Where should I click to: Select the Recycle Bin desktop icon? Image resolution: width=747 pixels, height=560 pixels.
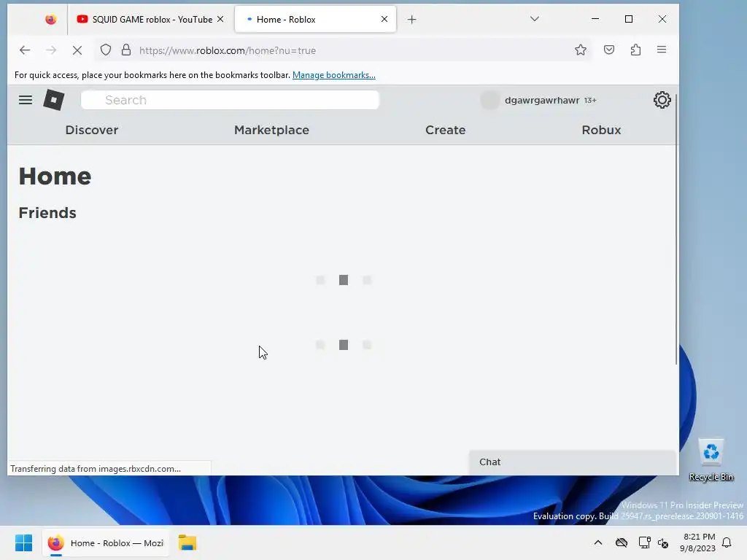pyautogui.click(x=711, y=460)
